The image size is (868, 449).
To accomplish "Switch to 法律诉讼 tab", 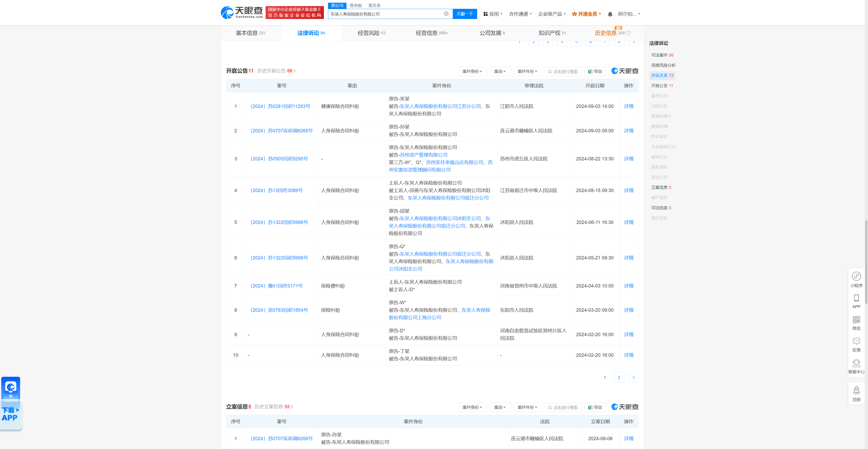I will [x=311, y=33].
